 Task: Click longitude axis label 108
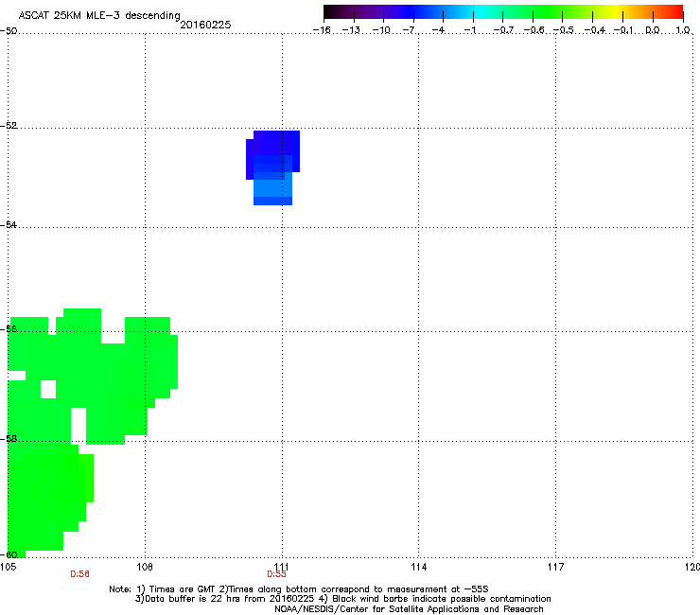click(x=145, y=567)
